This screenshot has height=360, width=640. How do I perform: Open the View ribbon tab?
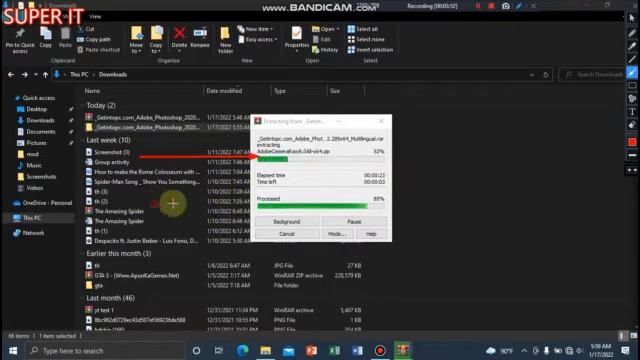pyautogui.click(x=95, y=16)
